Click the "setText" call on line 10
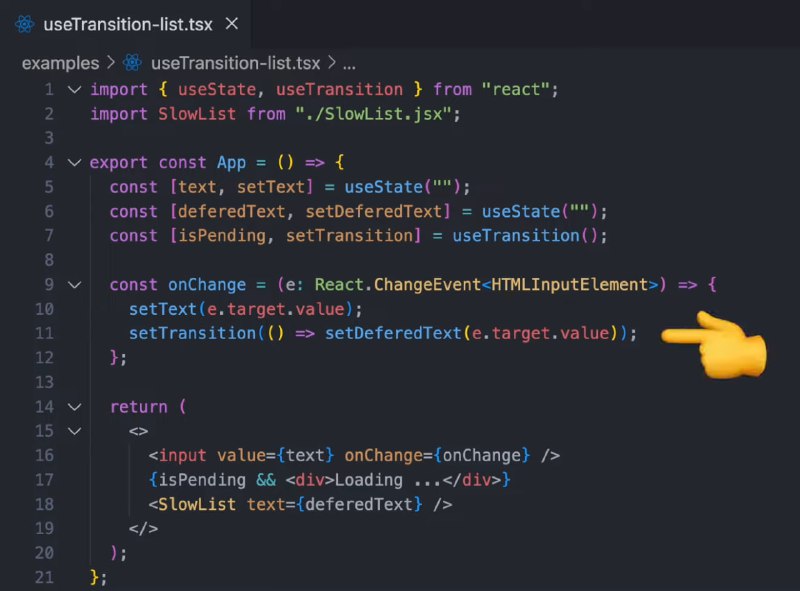 tap(163, 309)
